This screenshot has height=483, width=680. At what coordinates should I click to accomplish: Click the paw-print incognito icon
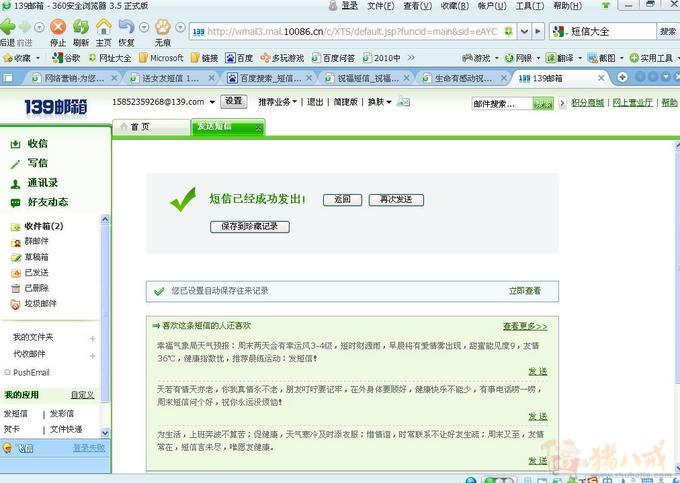coord(163,27)
